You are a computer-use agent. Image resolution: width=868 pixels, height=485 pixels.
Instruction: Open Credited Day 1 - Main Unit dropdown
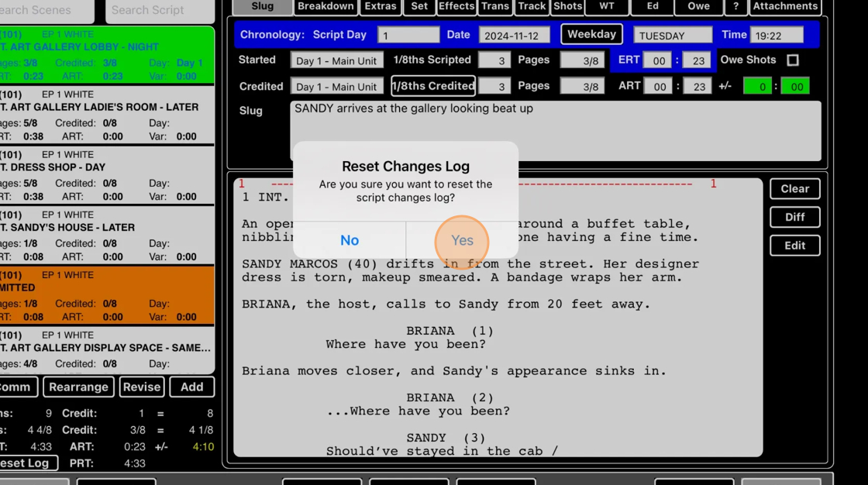(336, 87)
